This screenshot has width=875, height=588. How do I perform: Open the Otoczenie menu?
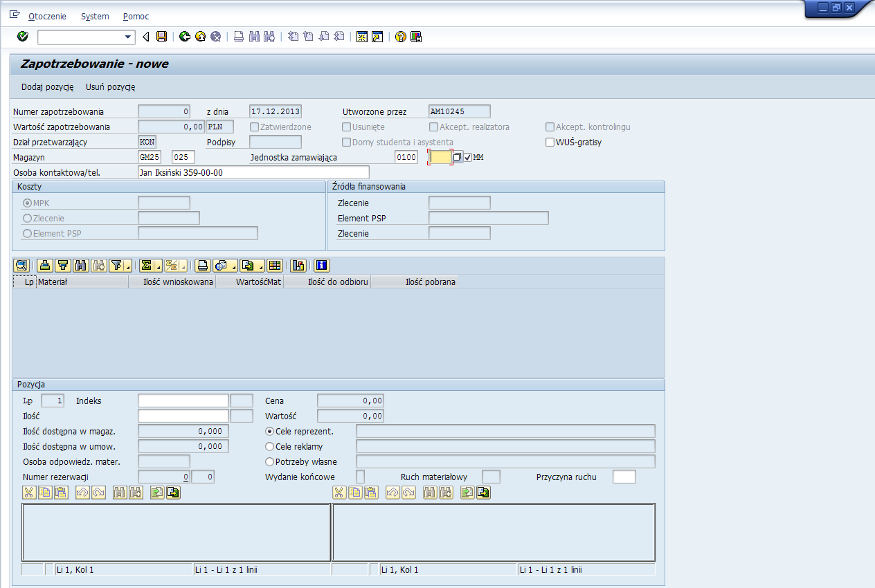click(48, 16)
